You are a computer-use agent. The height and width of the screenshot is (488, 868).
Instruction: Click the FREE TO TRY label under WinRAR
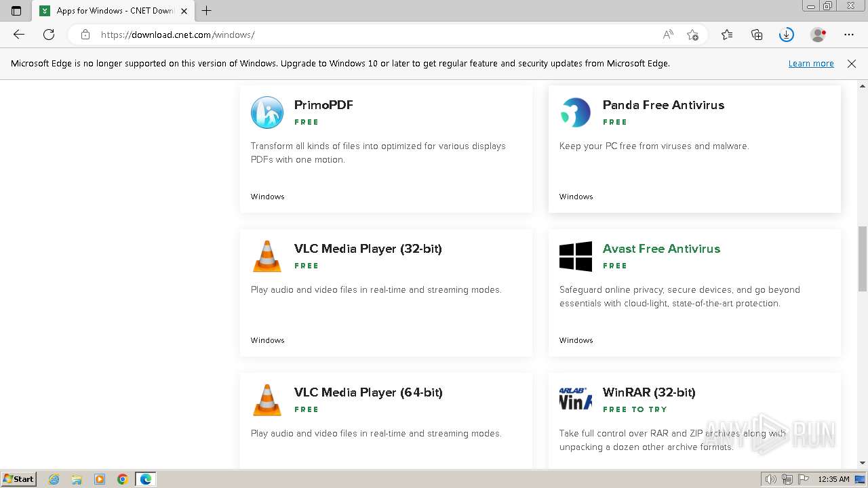coord(635,409)
